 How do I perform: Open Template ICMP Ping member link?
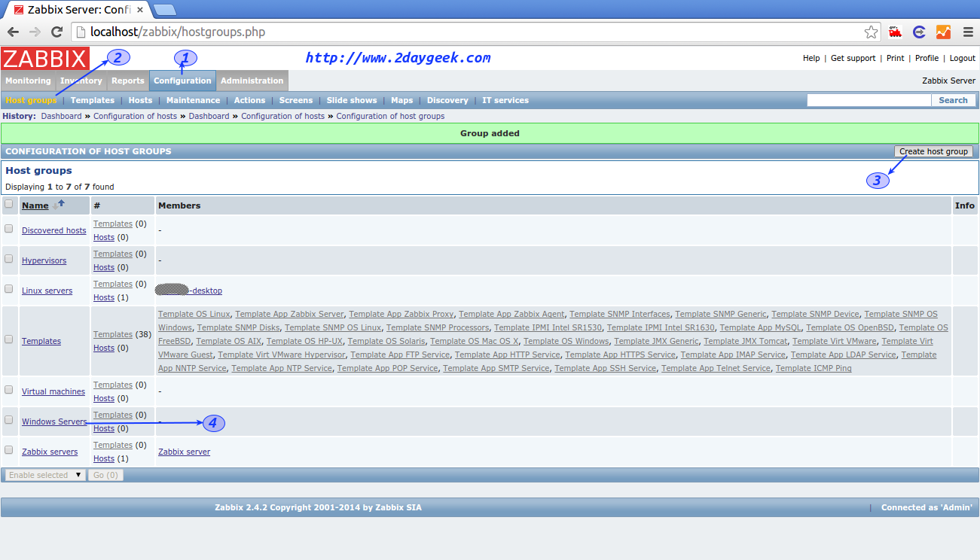tap(814, 368)
